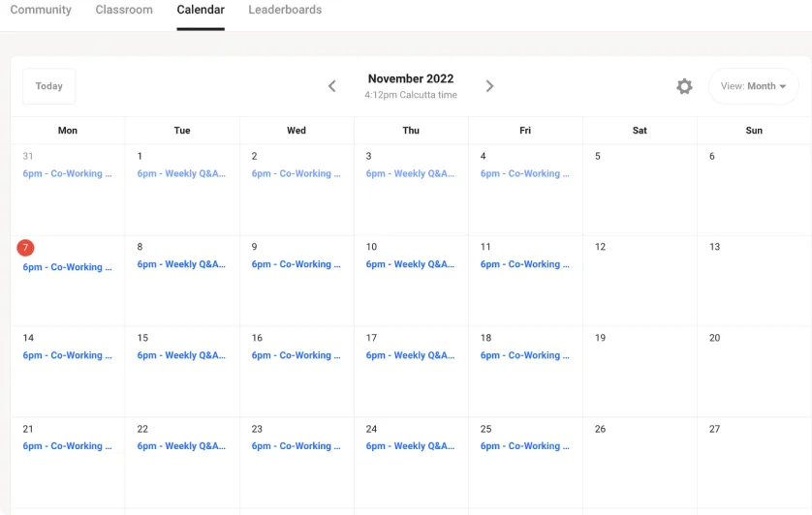Screen dimensions: 812x515
Task: Open Co-Working event on November 18
Action: coord(524,355)
